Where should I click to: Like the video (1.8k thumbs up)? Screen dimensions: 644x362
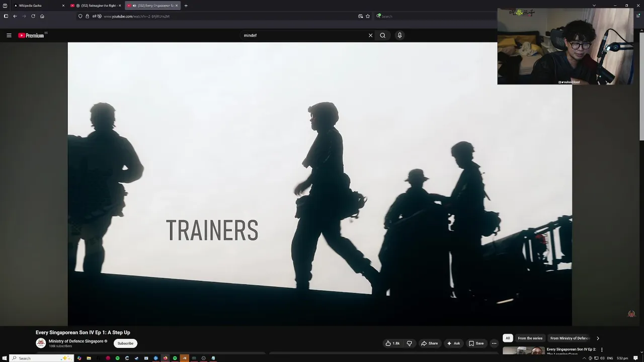392,343
